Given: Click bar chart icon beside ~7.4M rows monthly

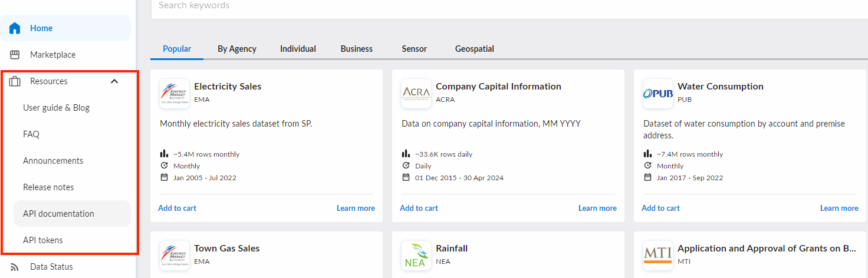Looking at the screenshot, I should pyautogui.click(x=647, y=154).
